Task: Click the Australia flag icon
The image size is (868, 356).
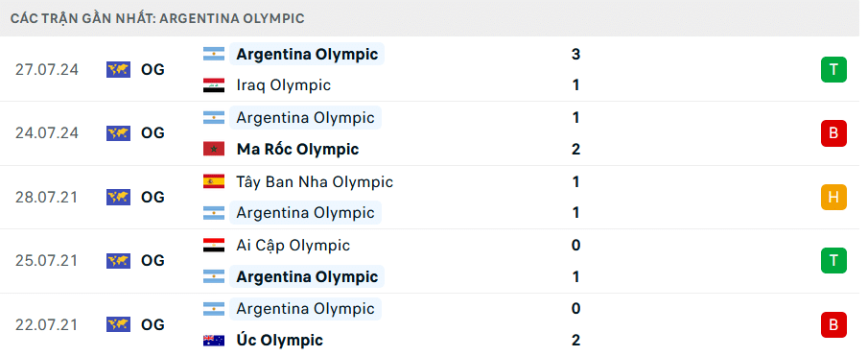Action: (x=214, y=340)
